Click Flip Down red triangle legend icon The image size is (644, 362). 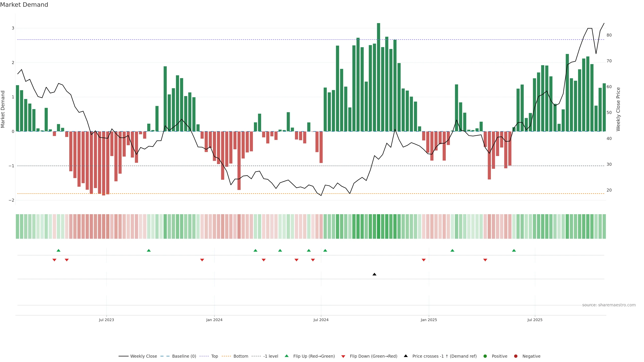coord(343,356)
